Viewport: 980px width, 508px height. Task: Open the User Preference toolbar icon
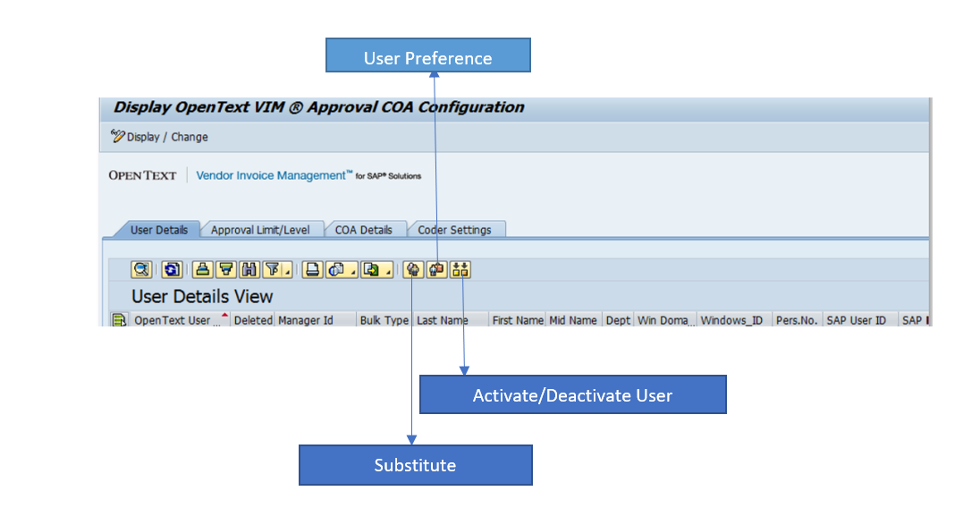pyautogui.click(x=436, y=269)
